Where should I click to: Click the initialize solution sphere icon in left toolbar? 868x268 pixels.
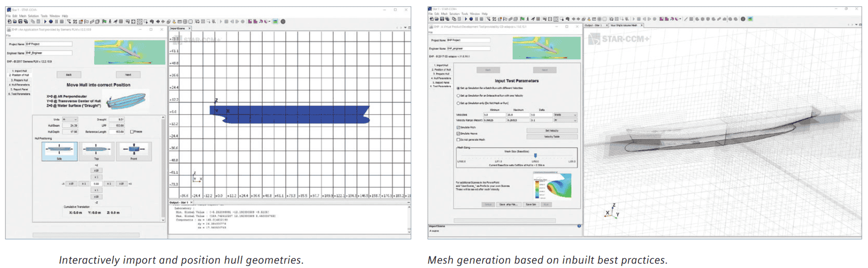point(50,21)
